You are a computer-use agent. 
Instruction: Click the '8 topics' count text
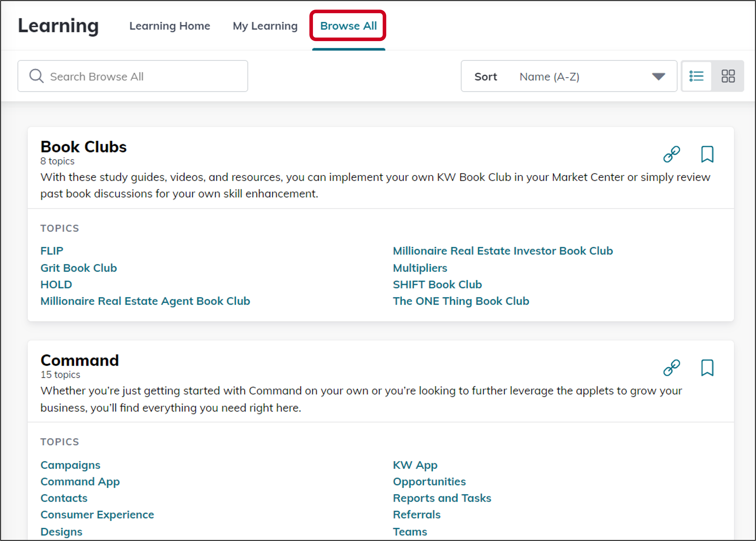coord(57,161)
